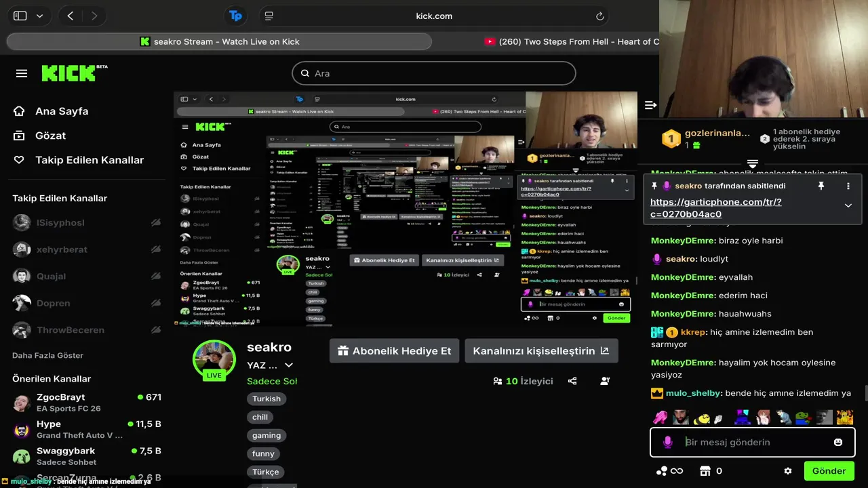Click the Gözat browse icon
Viewport: 868px width, 488px height.
20,136
